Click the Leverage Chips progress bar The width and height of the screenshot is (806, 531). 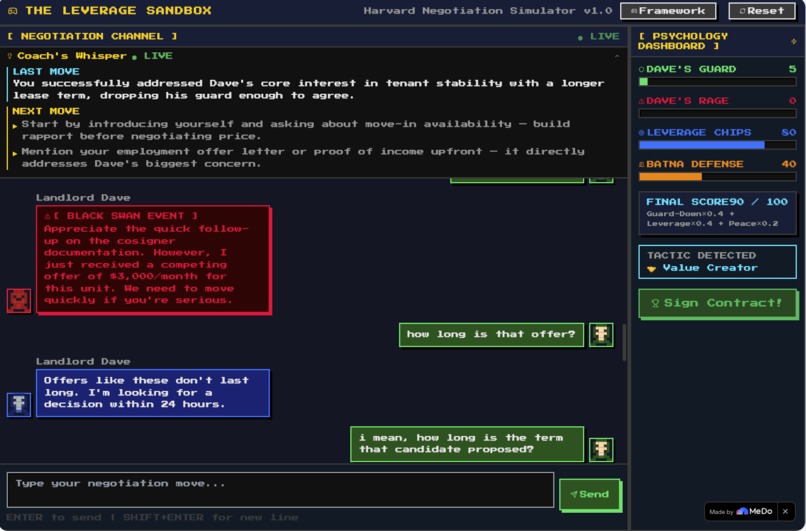click(x=717, y=145)
